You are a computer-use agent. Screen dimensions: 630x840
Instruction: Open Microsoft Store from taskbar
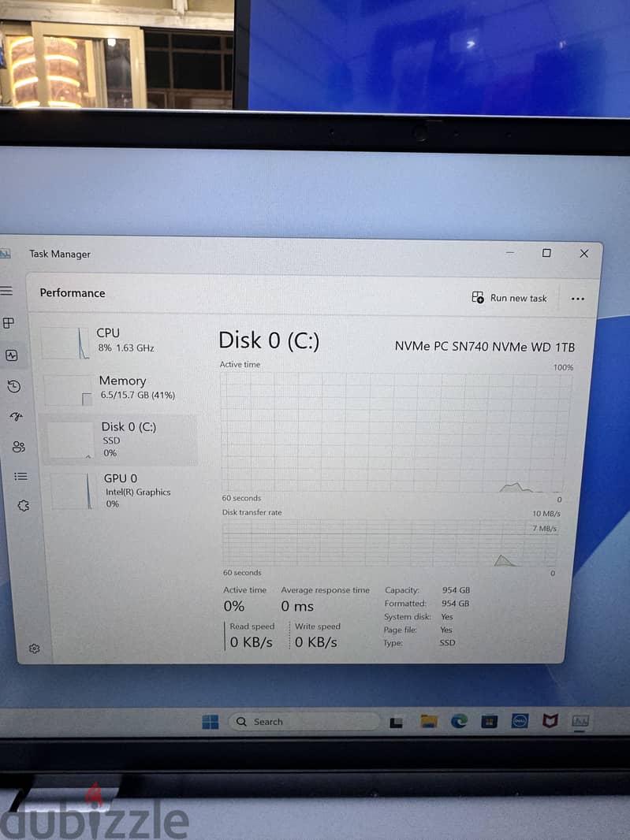click(489, 722)
